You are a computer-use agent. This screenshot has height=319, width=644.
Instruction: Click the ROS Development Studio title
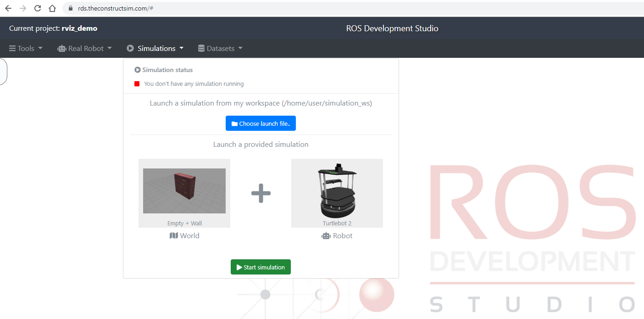point(392,28)
